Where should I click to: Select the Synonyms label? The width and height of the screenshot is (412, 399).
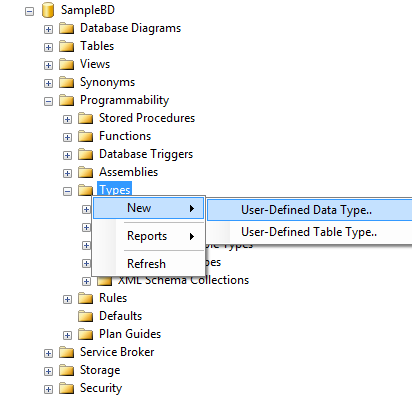107,82
